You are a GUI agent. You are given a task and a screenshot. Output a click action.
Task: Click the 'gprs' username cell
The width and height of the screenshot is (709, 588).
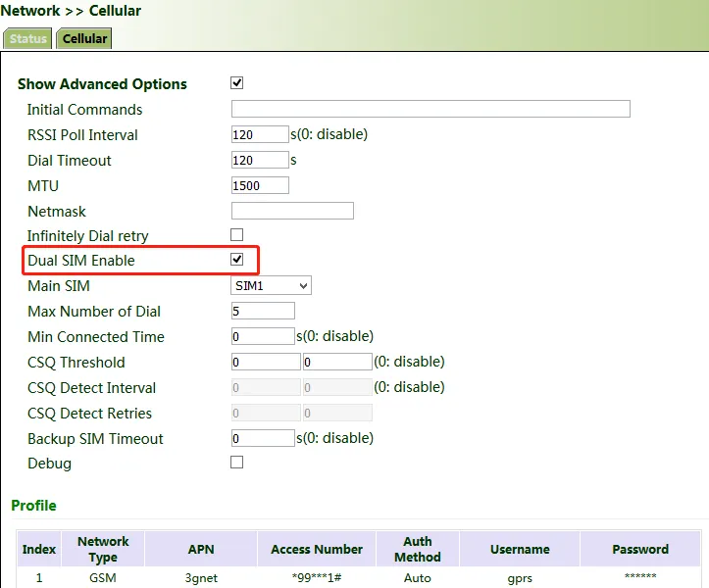tap(520, 578)
